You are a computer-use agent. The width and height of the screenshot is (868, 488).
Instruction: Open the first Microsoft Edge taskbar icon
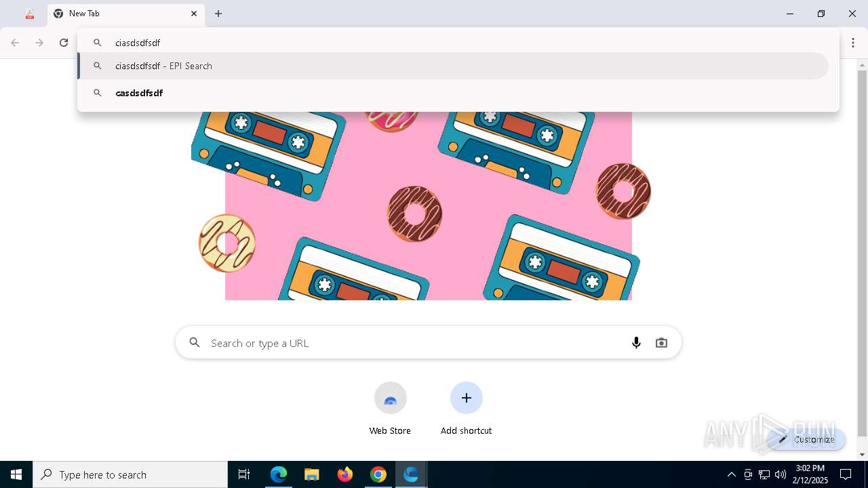(279, 474)
